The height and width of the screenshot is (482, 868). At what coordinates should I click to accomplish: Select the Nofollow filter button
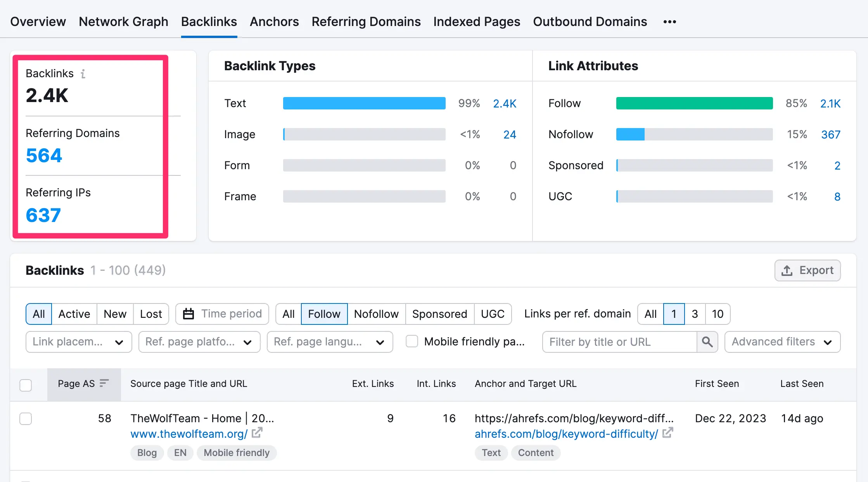pos(376,314)
